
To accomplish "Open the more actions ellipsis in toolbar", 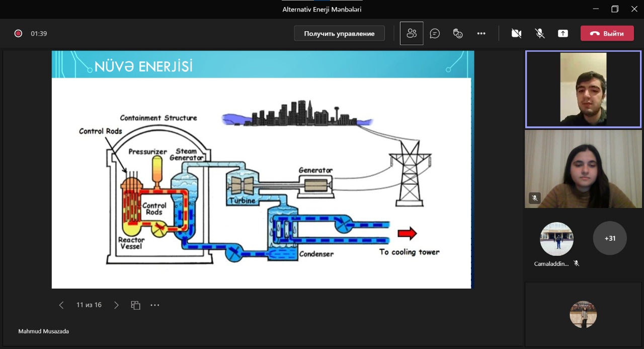I will (x=481, y=33).
